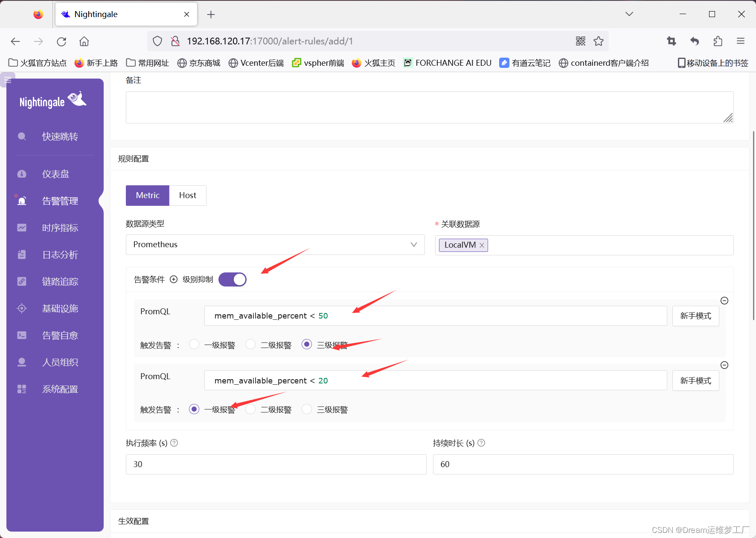Open the quick jump search icon
The image size is (756, 538).
tap(22, 136)
